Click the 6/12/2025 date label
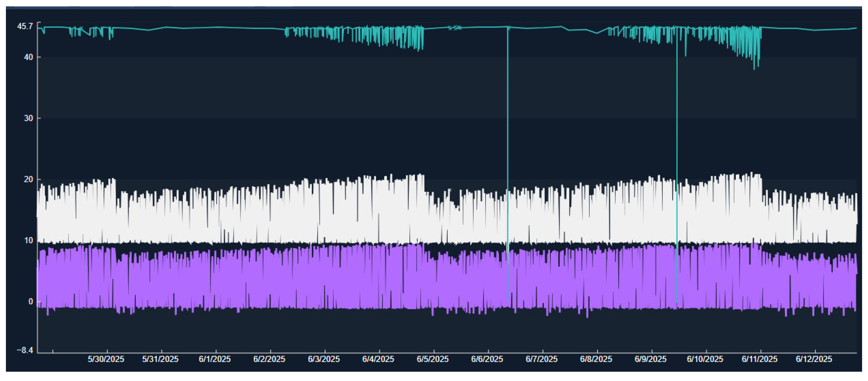The height and width of the screenshot is (381, 868). tap(814, 359)
